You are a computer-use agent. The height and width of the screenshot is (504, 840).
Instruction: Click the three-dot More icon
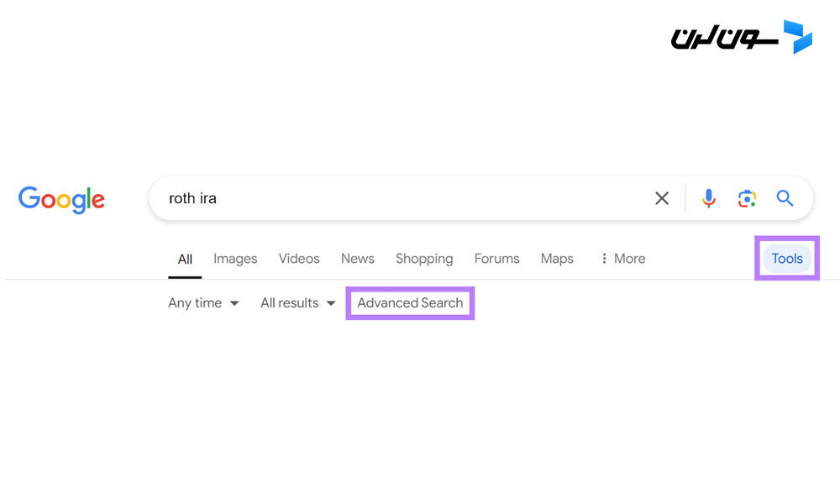[604, 259]
